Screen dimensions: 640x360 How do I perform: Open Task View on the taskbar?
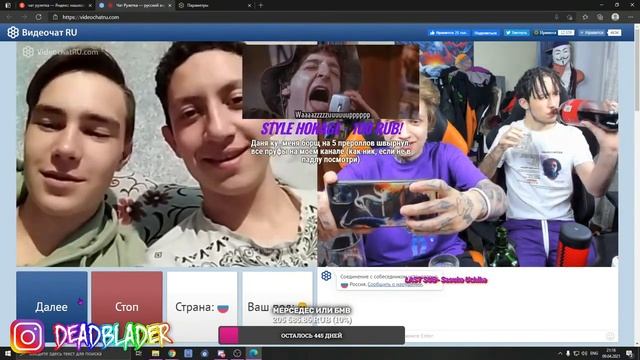pyautogui.click(x=139, y=353)
